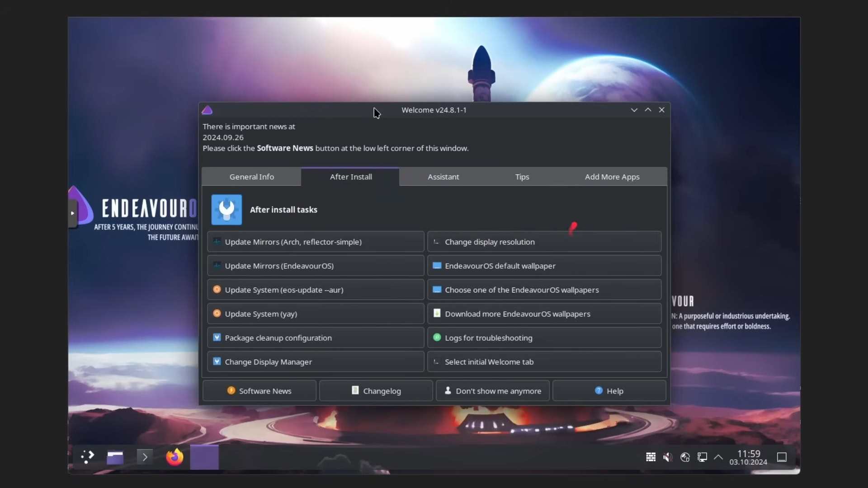Image resolution: width=868 pixels, height=488 pixels.
Task: Click Help button icon
Action: pos(599,389)
